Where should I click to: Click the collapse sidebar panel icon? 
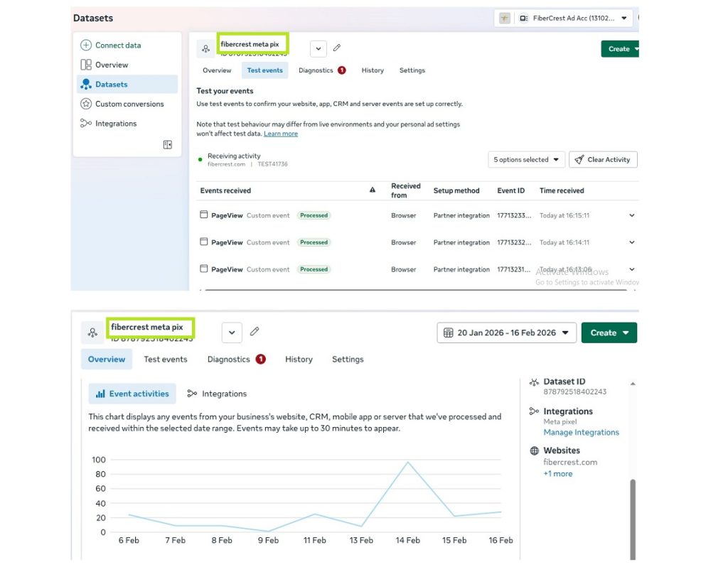[168, 145]
